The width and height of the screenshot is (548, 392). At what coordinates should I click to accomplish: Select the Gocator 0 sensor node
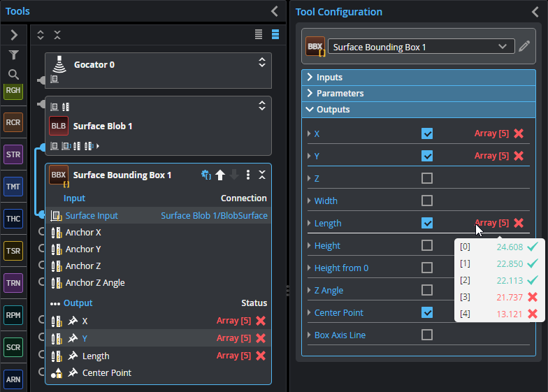94,65
